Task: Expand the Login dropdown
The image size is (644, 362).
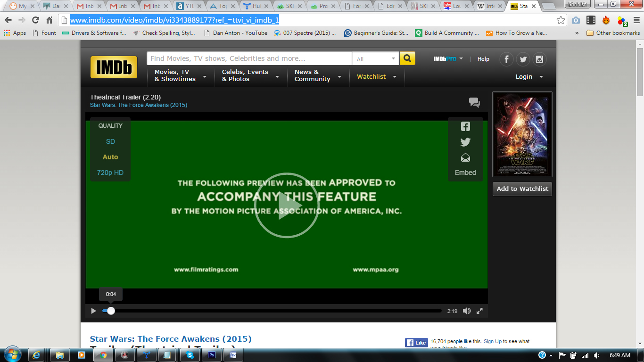Action: (x=528, y=76)
